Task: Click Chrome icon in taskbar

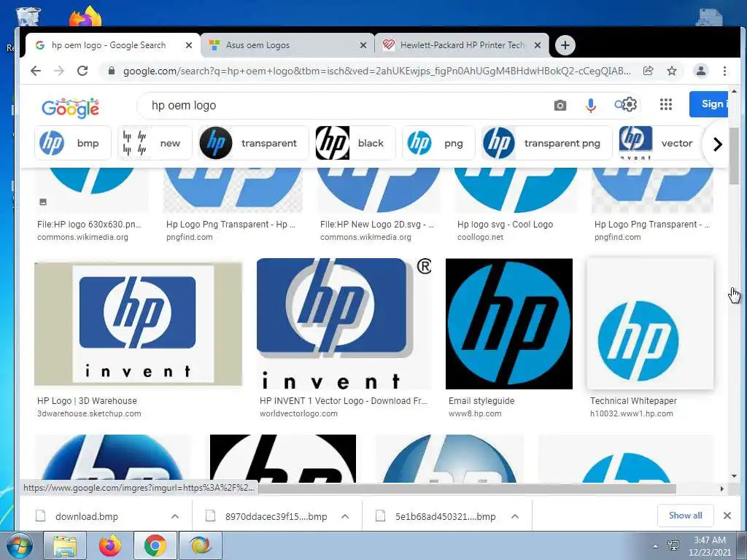Action: coord(155,545)
